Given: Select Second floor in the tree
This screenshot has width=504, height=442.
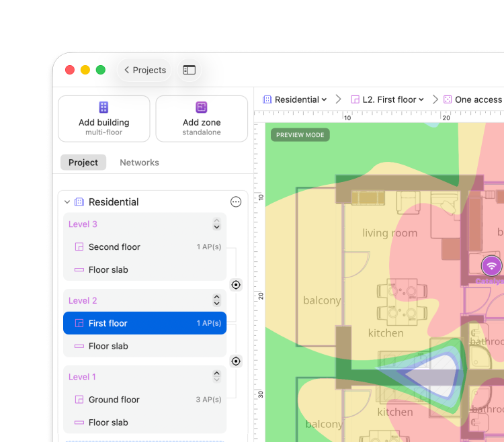Looking at the screenshot, I should pyautogui.click(x=144, y=247).
